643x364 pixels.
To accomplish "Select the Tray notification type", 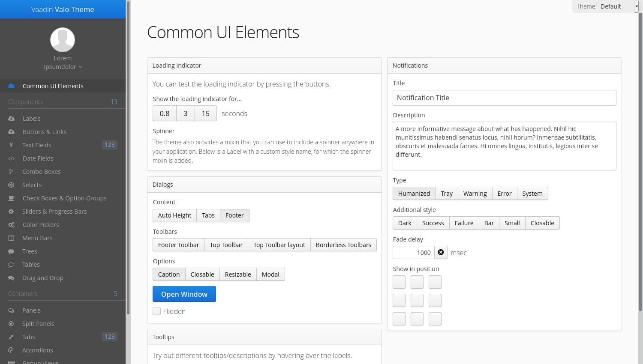I will (447, 194).
